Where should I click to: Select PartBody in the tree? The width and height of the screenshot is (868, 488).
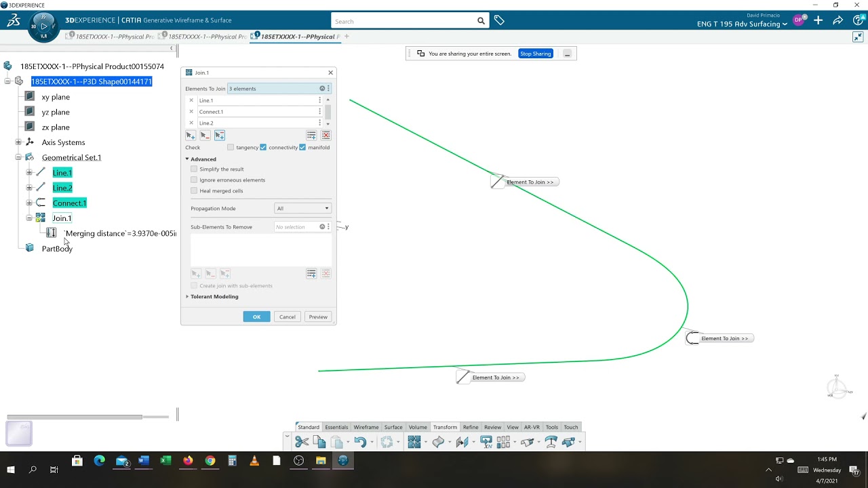(57, 249)
